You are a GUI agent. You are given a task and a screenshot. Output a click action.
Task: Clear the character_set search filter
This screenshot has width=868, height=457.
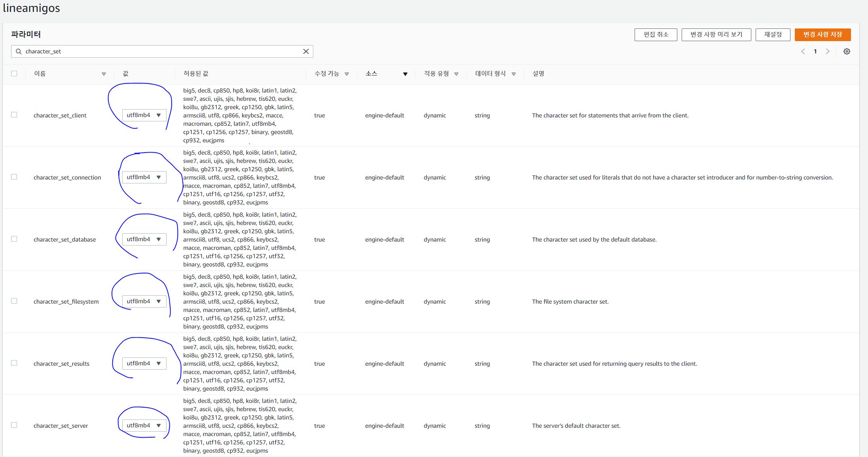(x=306, y=51)
